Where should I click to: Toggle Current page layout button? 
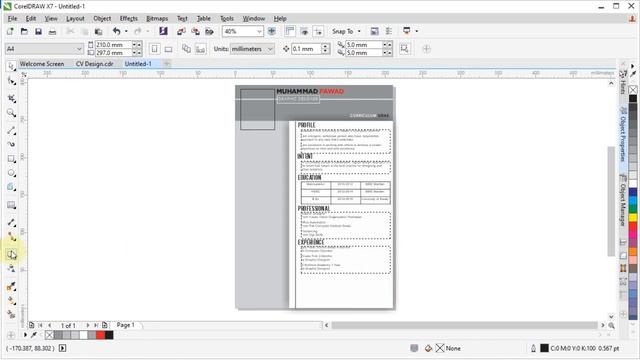click(200, 49)
